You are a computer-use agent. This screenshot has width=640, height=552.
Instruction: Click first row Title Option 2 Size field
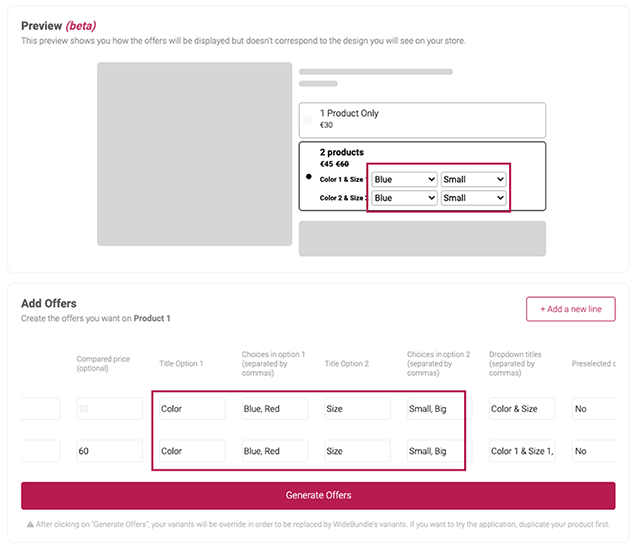[357, 409]
